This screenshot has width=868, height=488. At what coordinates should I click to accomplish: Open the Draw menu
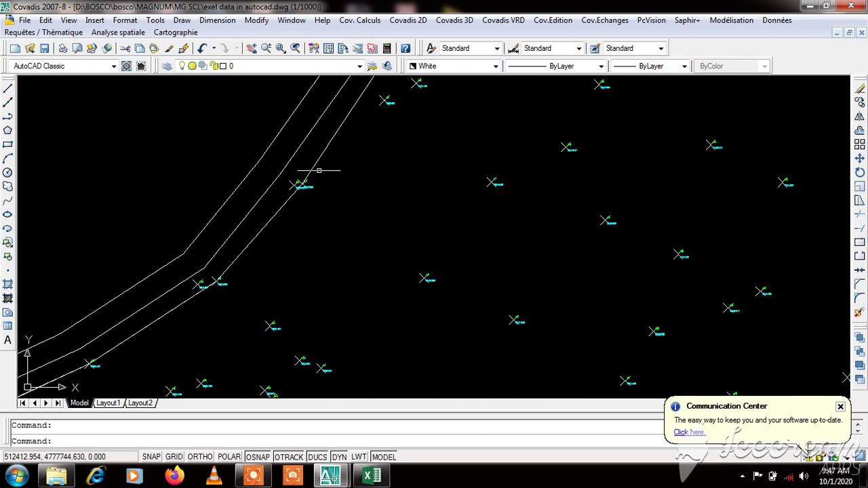[x=182, y=20]
